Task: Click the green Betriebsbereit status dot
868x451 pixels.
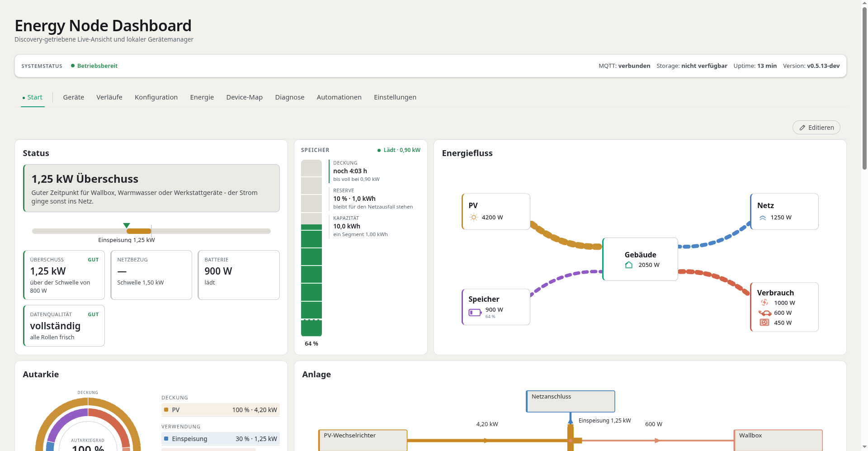Action: pos(73,66)
